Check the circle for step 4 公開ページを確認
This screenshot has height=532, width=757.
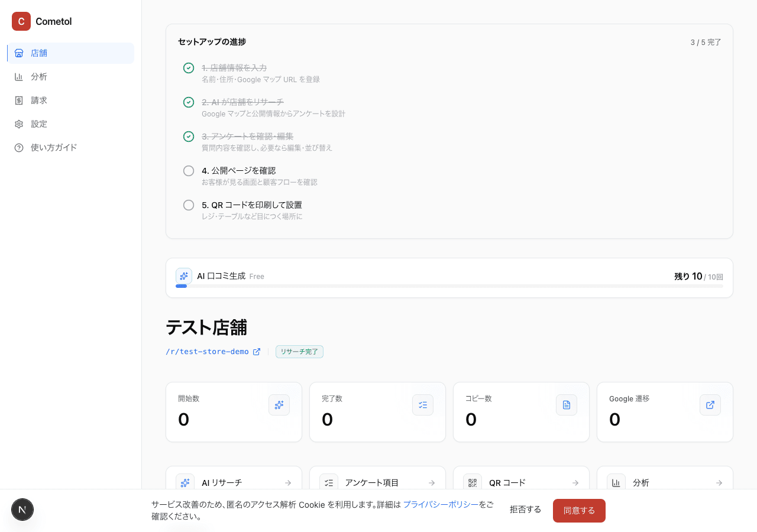click(x=189, y=171)
